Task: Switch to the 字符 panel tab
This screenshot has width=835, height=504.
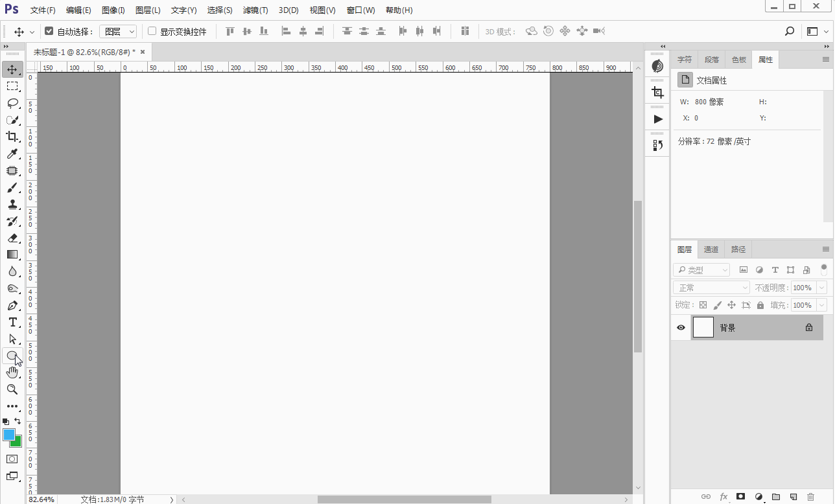Action: [685, 60]
